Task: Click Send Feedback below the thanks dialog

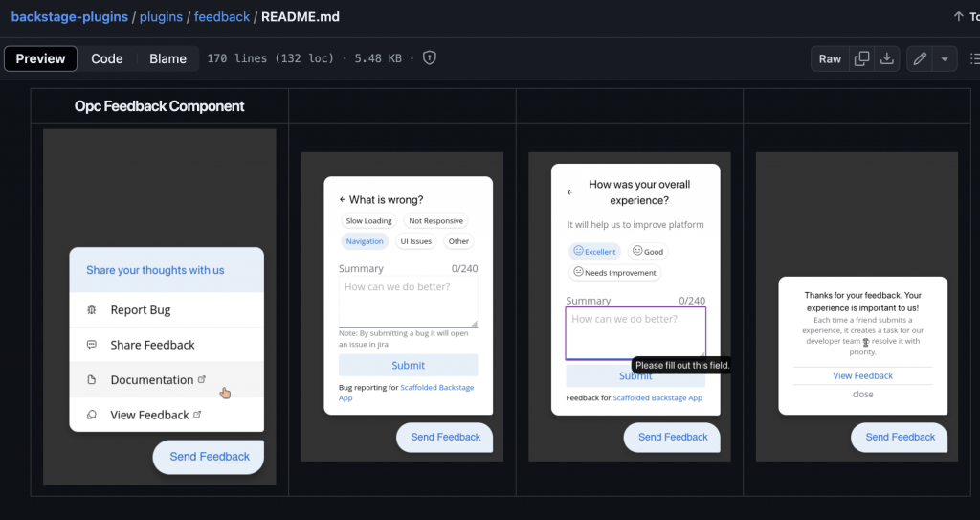Action: (x=900, y=438)
